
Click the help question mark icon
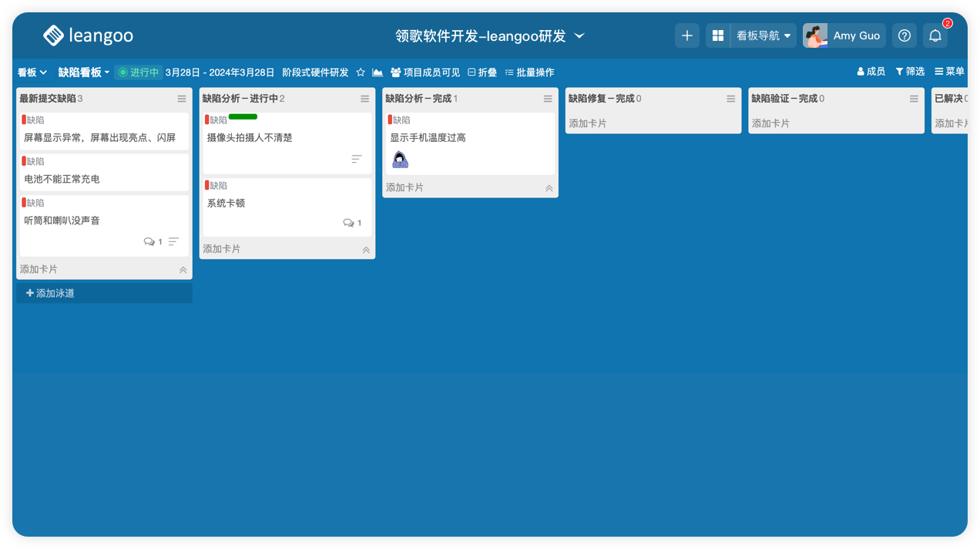point(904,35)
